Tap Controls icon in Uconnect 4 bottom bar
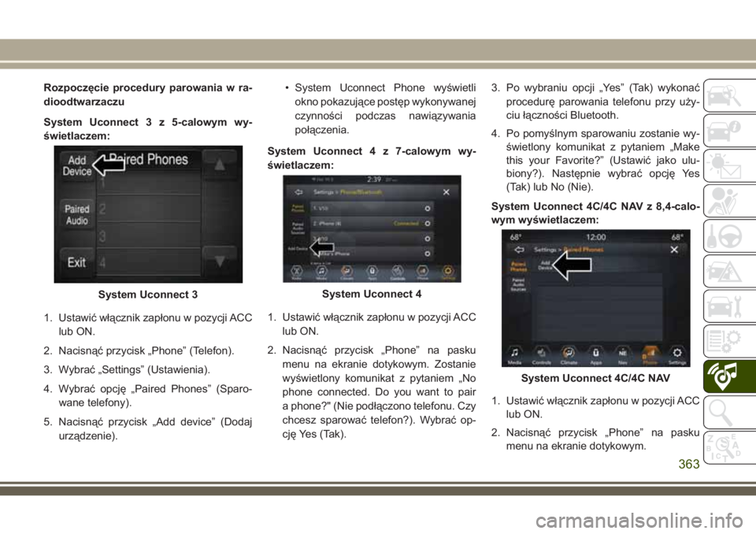The height and width of the screenshot is (534, 756). 397,273
